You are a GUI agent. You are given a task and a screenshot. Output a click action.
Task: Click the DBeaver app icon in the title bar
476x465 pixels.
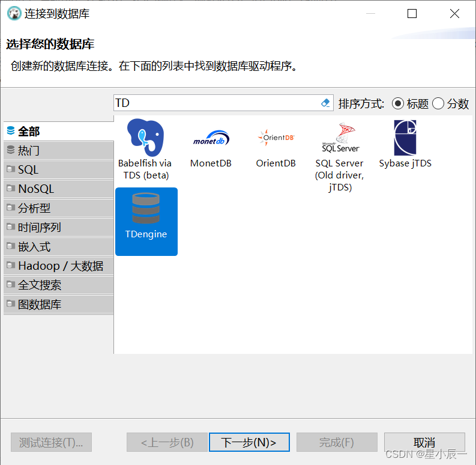point(14,14)
